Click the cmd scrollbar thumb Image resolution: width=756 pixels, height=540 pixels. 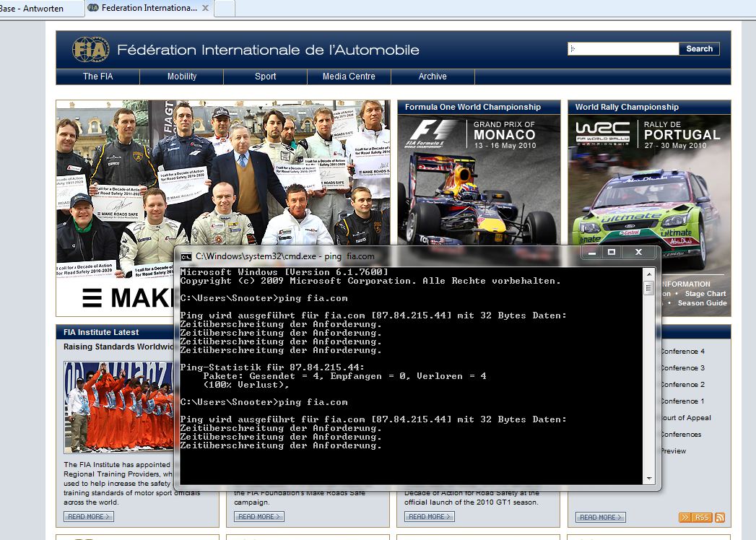[x=649, y=288]
